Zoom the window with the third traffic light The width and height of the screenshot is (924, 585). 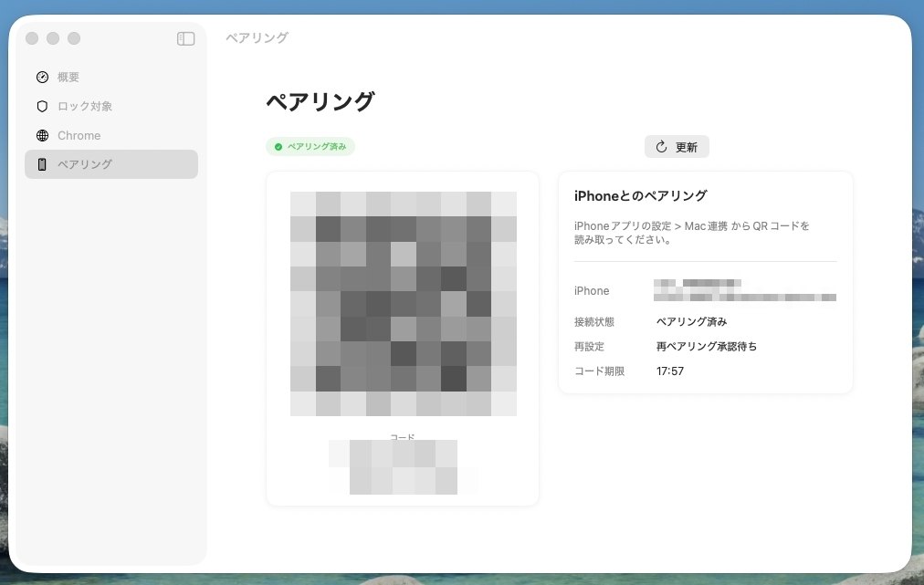(74, 38)
